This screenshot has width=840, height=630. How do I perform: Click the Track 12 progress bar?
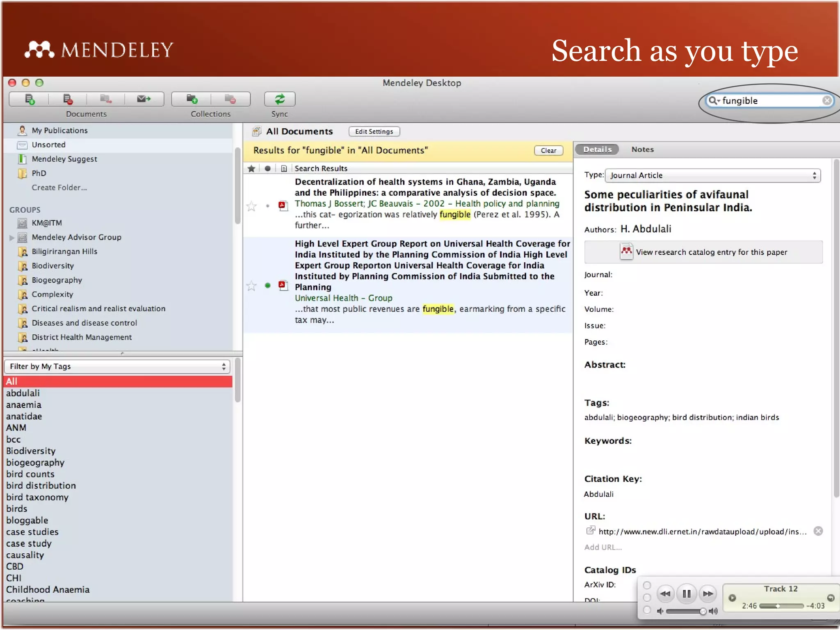pyautogui.click(x=781, y=606)
